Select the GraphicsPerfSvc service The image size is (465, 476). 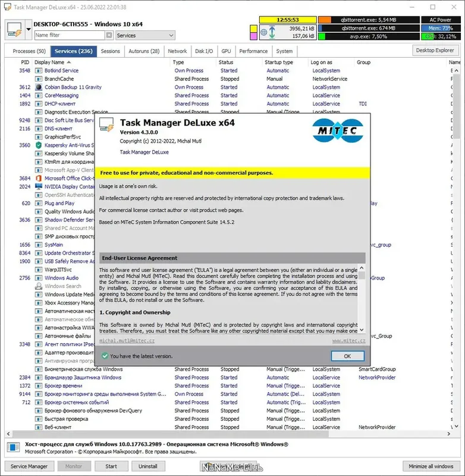pyautogui.click(x=62, y=137)
